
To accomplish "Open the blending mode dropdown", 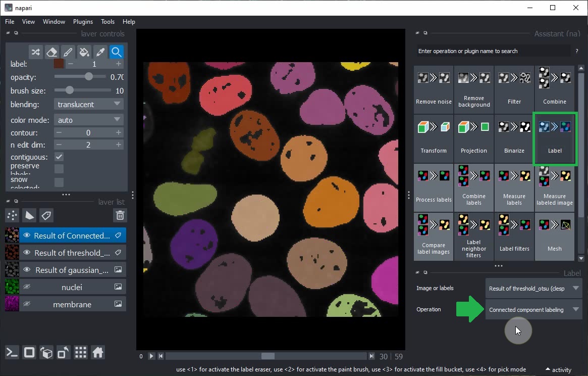I will 88,105.
